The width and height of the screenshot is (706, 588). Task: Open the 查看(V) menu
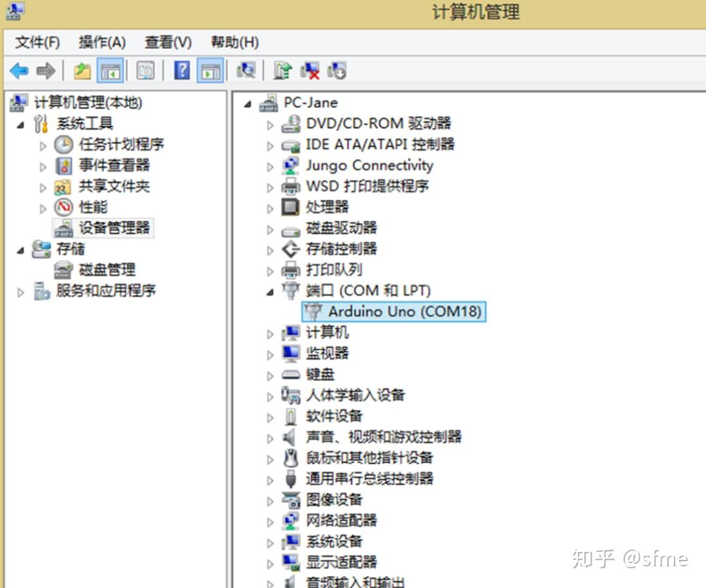[167, 42]
